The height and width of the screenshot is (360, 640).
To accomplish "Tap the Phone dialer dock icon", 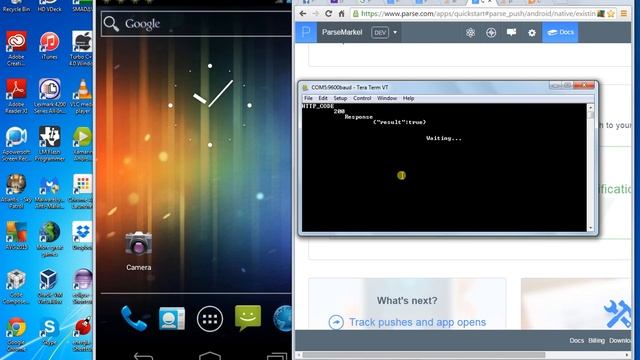I will click(134, 318).
